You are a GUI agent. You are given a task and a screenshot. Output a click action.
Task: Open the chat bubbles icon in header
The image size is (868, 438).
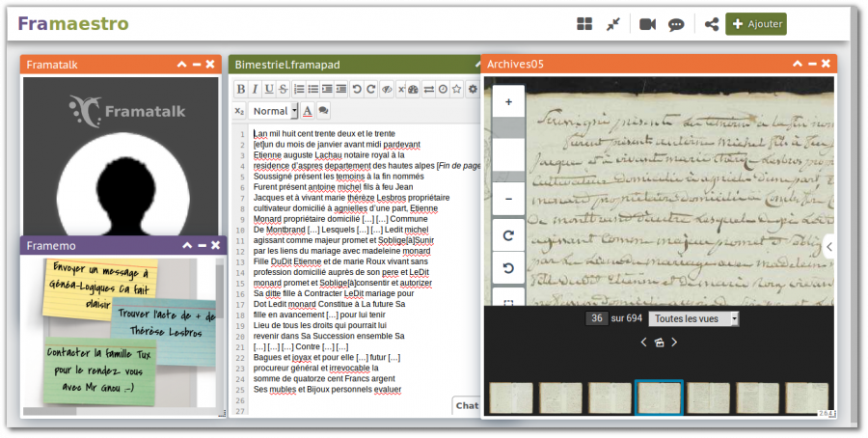(676, 24)
